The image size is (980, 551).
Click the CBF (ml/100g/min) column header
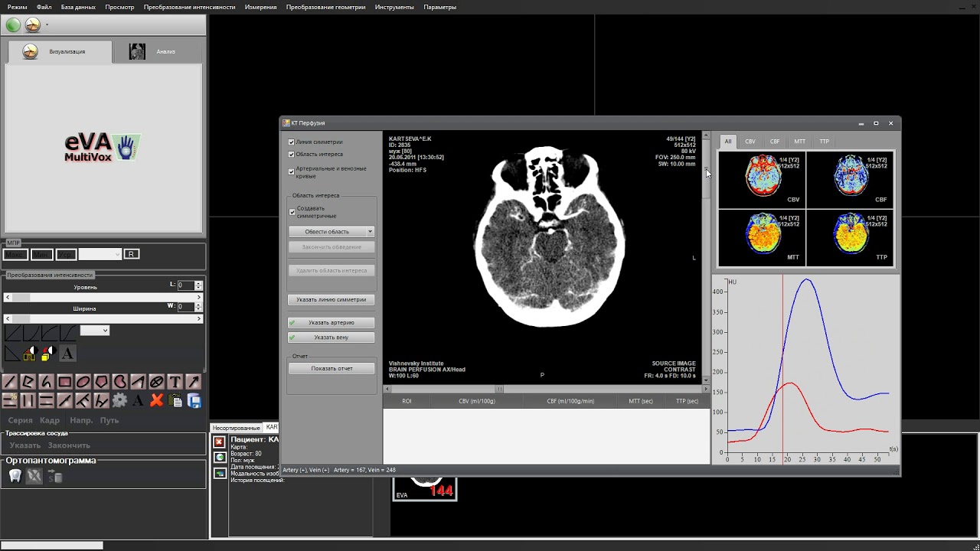(x=570, y=401)
